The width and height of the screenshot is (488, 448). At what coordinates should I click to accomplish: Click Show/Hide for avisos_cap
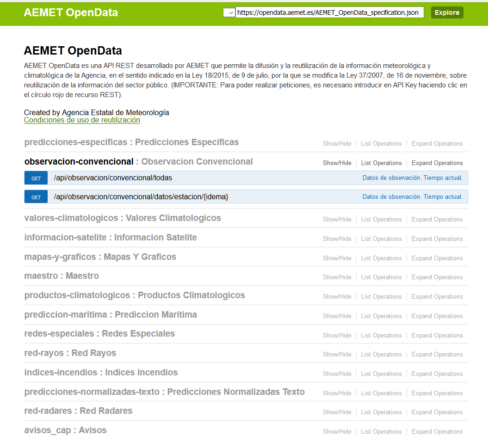(337, 431)
